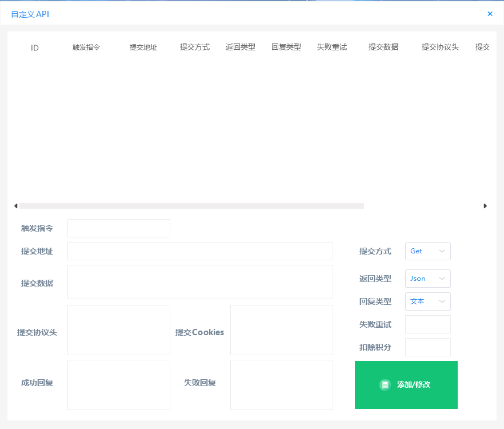504x429 pixels.
Task: Open the 回复类型 dropdown showing 文本
Action: tap(427, 301)
